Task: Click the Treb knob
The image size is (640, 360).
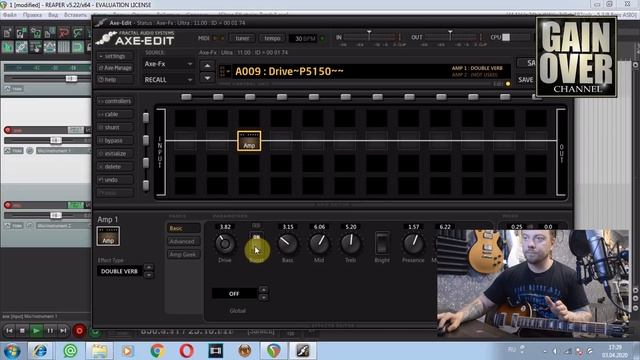Action: (351, 244)
